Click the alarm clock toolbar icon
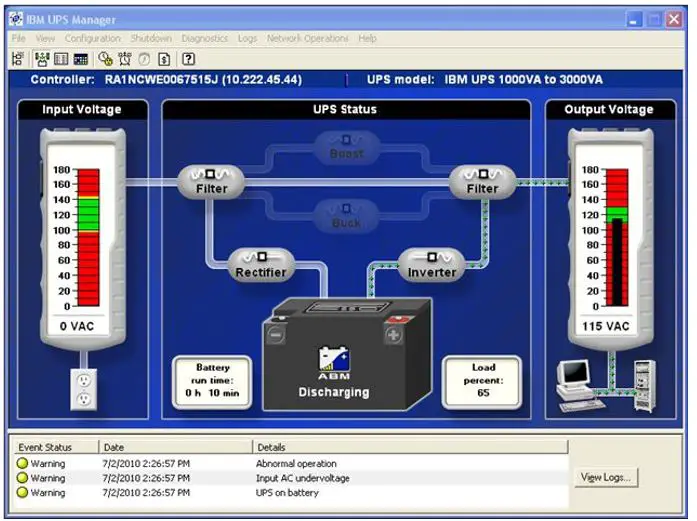This screenshot has height=521, width=697. pyautogui.click(x=125, y=59)
